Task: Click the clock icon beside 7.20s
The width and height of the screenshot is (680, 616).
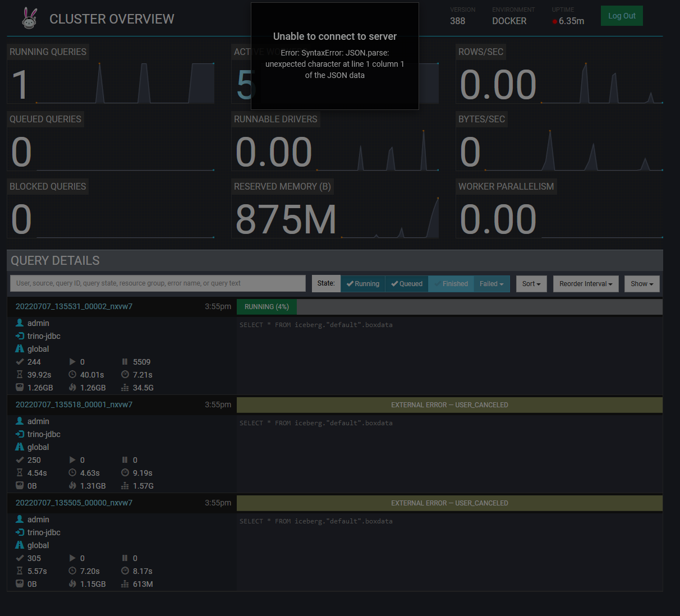Action: tap(72, 571)
